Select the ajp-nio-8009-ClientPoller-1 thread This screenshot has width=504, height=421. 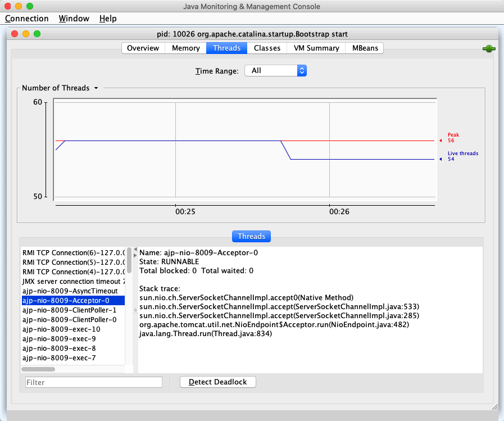[x=70, y=310]
